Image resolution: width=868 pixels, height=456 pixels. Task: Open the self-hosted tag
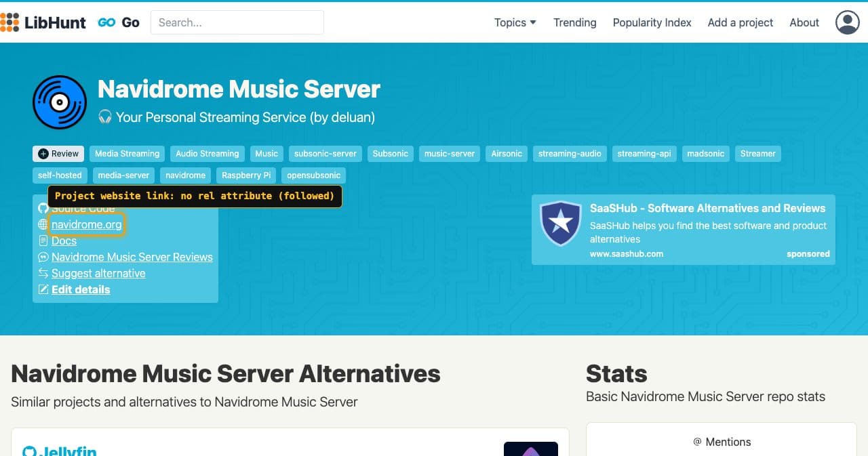point(60,175)
